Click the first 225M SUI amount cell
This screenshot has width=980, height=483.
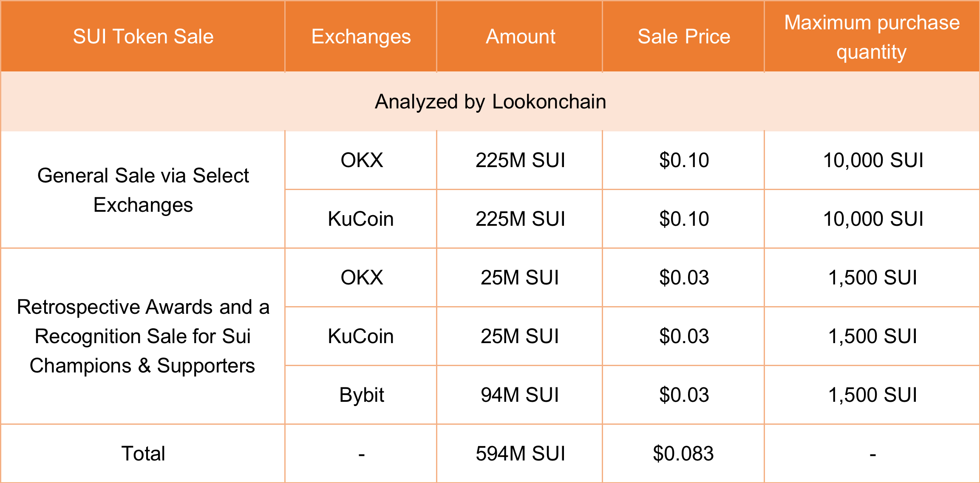[520, 160]
